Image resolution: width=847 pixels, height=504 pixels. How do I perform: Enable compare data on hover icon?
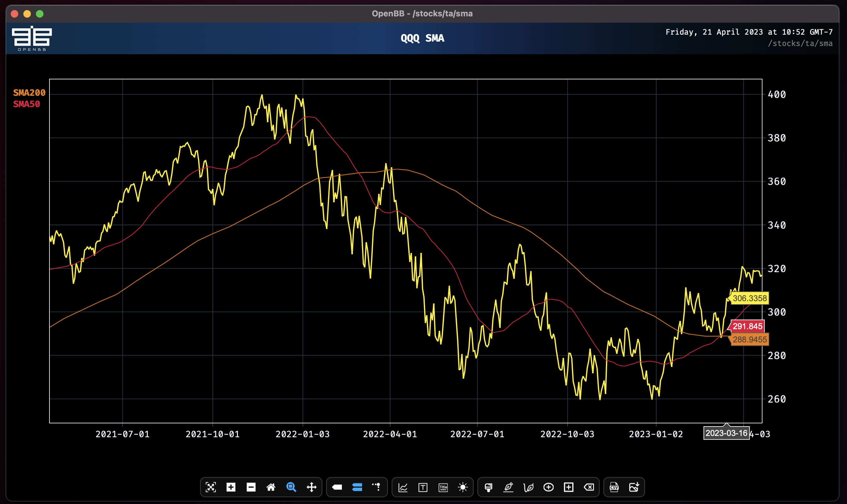pyautogui.click(x=357, y=487)
